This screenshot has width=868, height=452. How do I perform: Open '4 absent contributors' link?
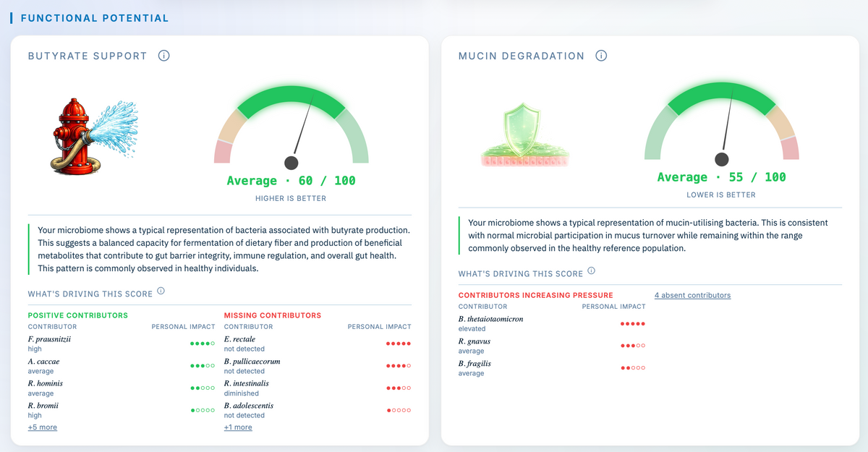[692, 295]
